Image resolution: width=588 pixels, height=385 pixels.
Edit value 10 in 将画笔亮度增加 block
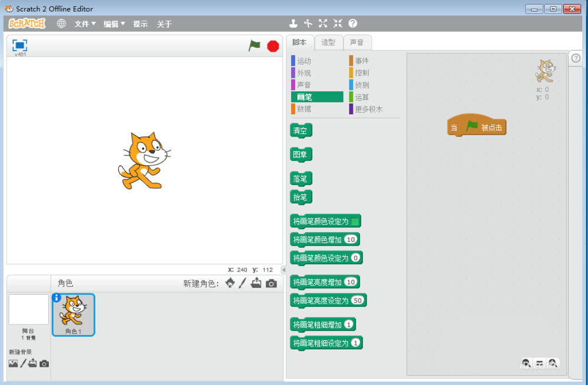pyautogui.click(x=350, y=282)
